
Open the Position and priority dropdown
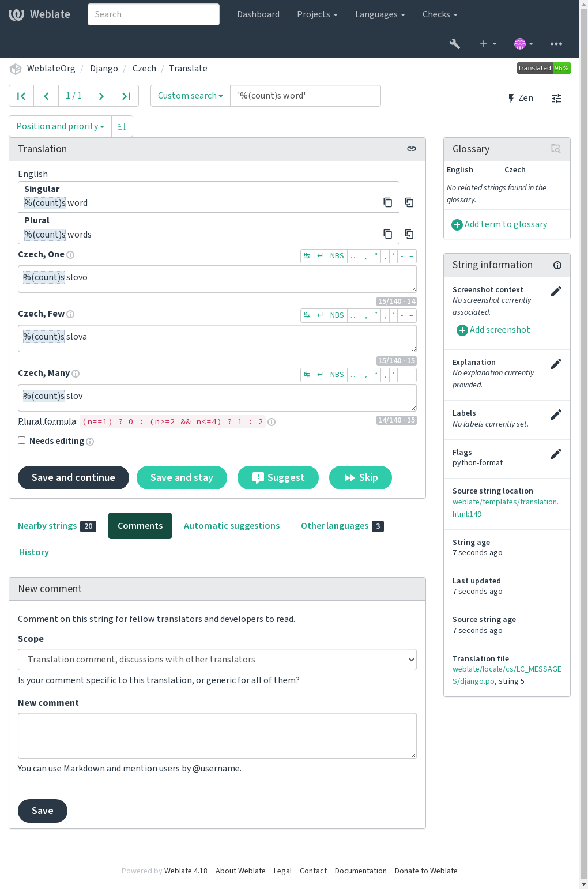click(60, 126)
